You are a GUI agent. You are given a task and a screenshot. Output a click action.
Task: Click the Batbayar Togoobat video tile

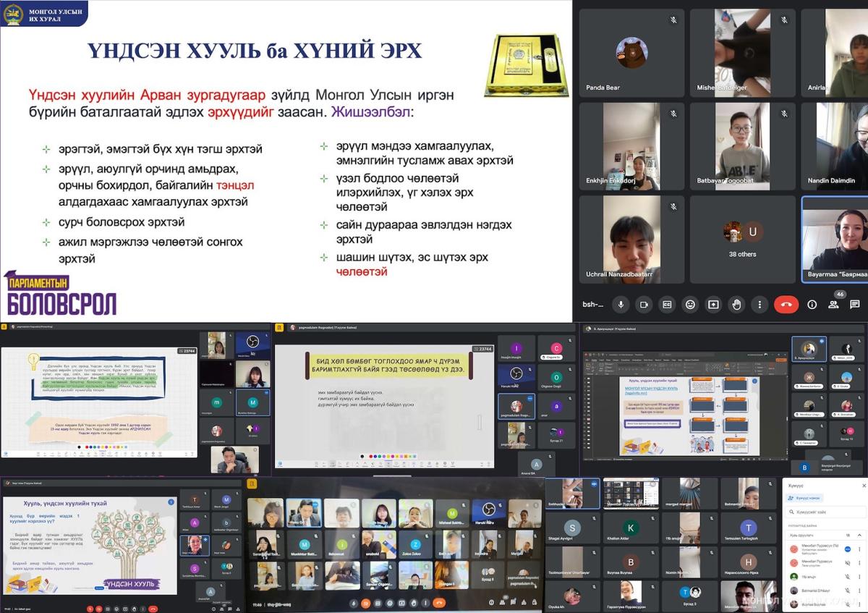coord(742,145)
